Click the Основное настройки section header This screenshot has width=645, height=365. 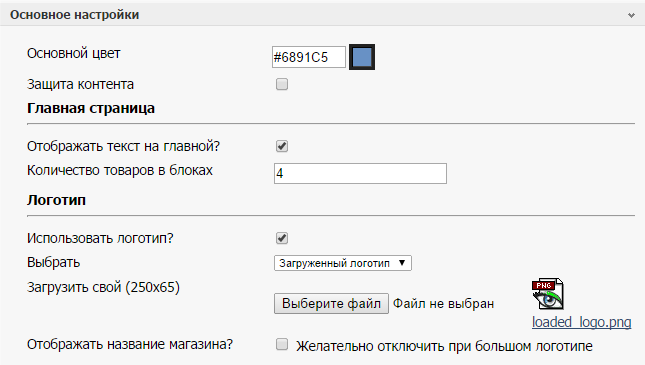click(74, 15)
